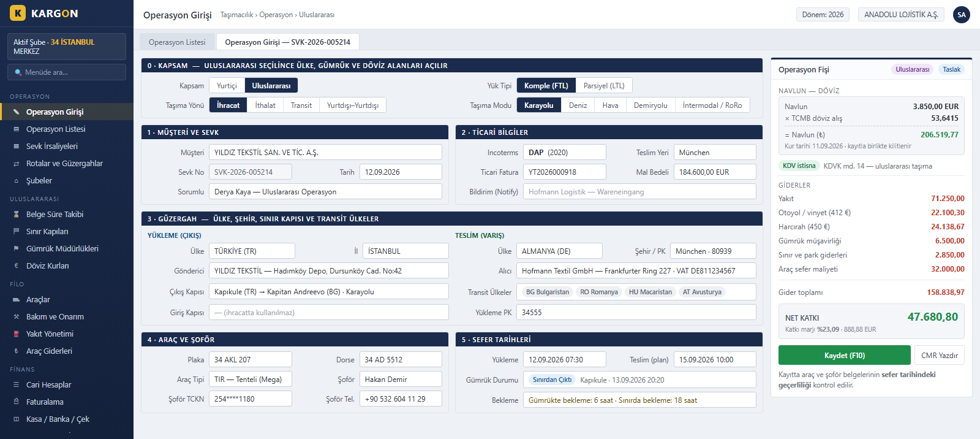Open the Çıkış Kapısı Kapıkule field
980x439 pixels.
pyautogui.click(x=329, y=291)
